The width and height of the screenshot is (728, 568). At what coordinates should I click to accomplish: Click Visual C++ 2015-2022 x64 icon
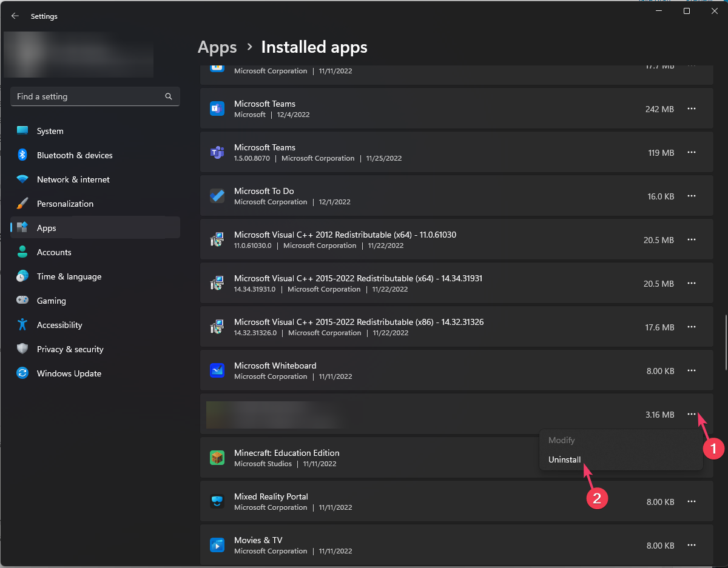pos(217,283)
